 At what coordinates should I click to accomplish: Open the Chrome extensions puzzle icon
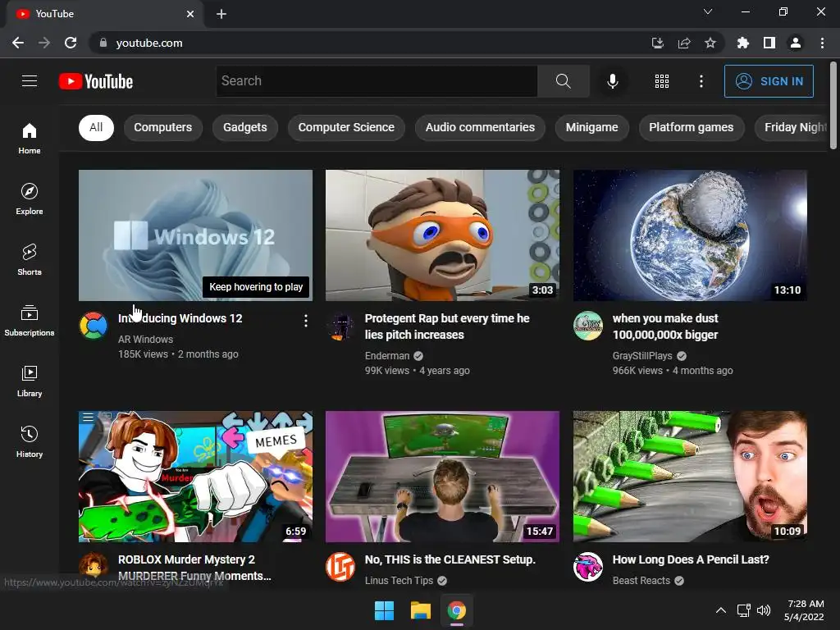click(x=742, y=43)
